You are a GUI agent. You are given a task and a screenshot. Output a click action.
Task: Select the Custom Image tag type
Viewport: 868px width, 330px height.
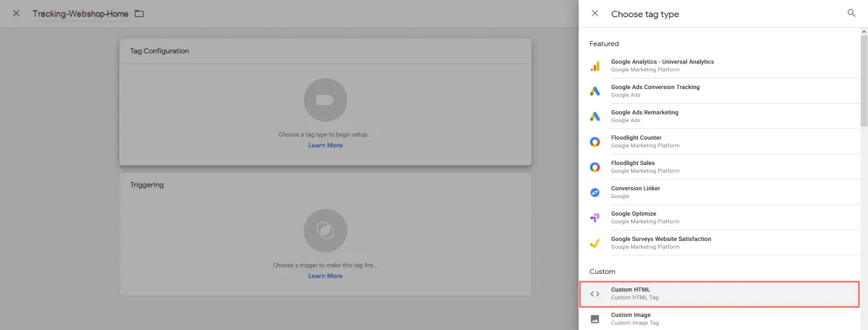point(719,319)
